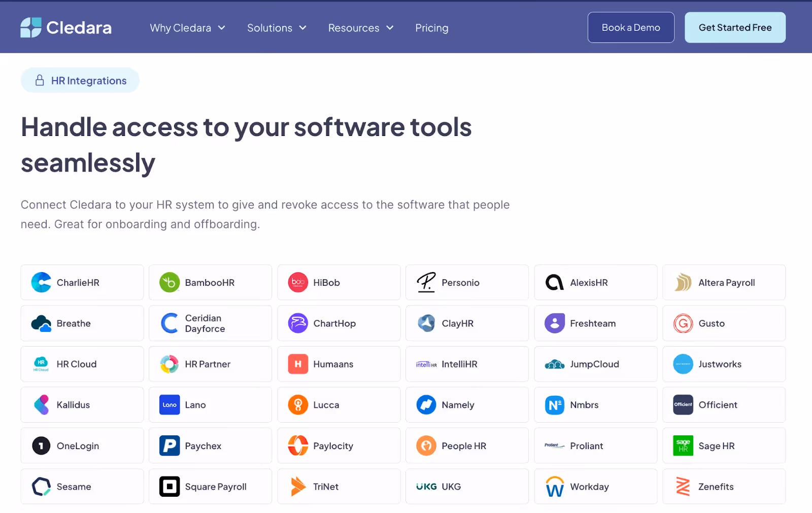Click the OneLogin black circle logo

pos(41,446)
